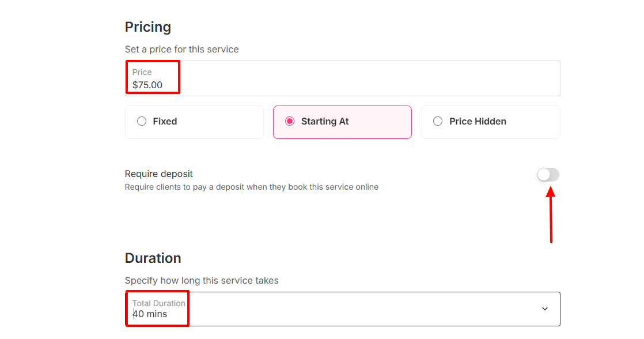Click the Require deposit label text
Screen dimensions: 644x339
click(159, 174)
